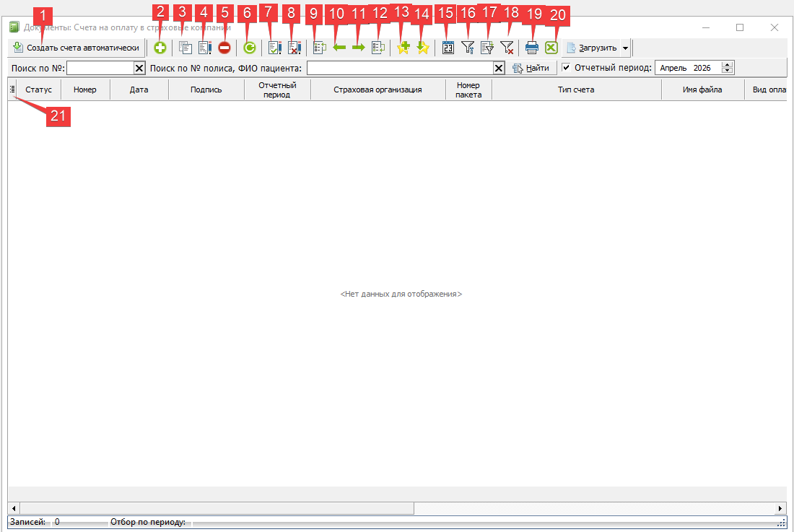This screenshot has width=794, height=532.
Task: Click the green right arrow icon
Action: (x=359, y=48)
